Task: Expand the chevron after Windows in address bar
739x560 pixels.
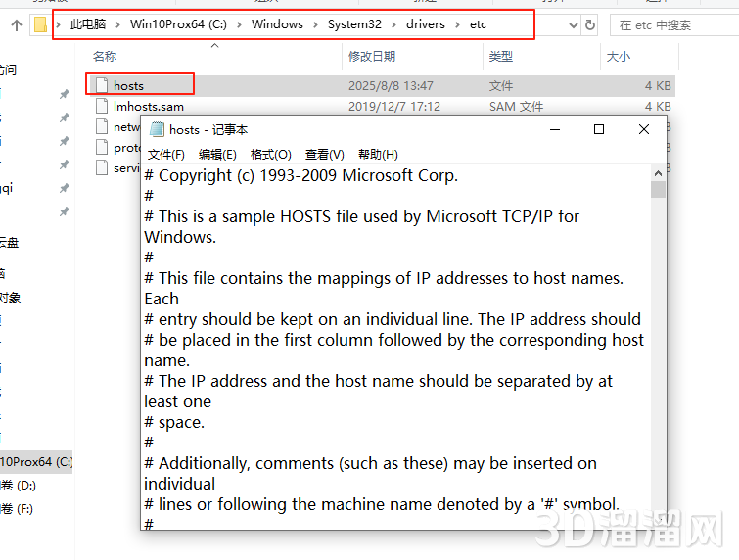Action: click(315, 24)
